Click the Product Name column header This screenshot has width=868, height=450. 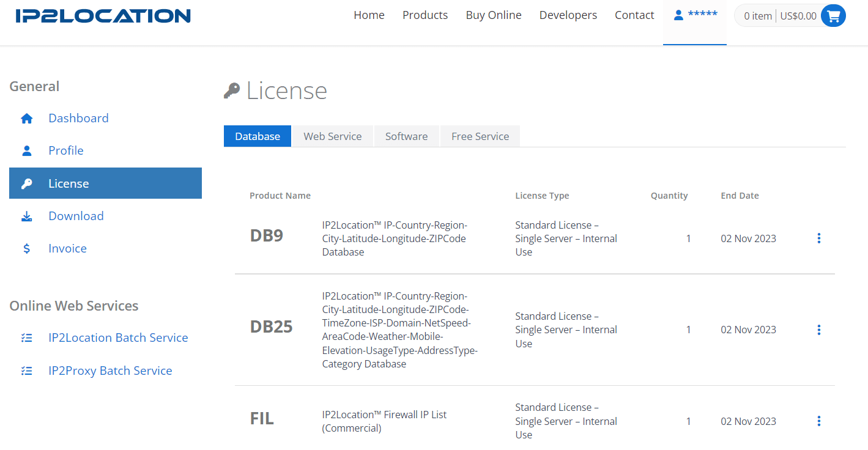tap(280, 196)
